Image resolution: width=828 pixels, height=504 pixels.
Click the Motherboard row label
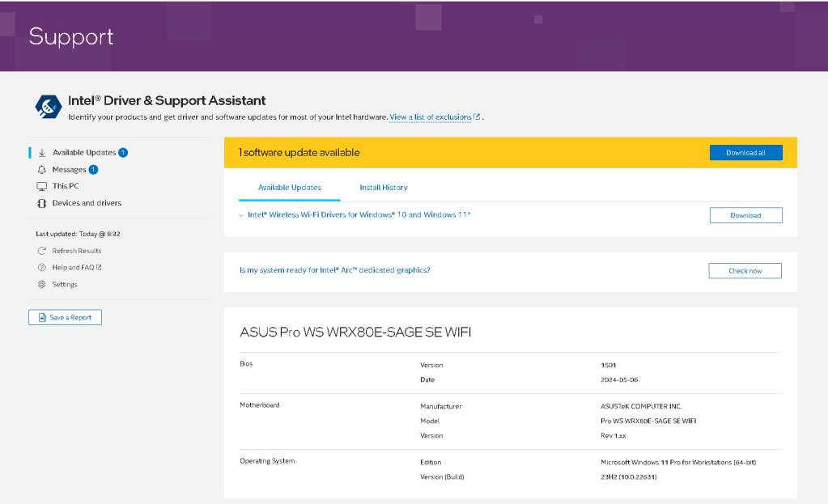260,404
